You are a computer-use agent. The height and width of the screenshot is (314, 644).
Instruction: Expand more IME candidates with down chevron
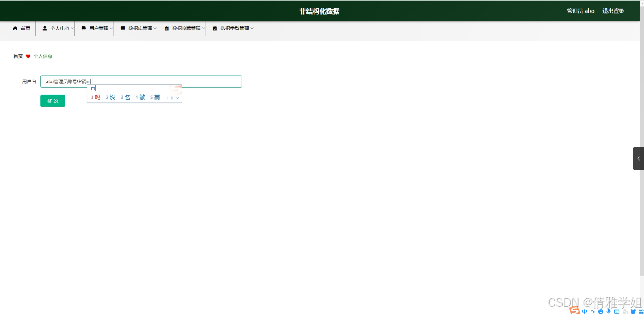click(x=177, y=98)
